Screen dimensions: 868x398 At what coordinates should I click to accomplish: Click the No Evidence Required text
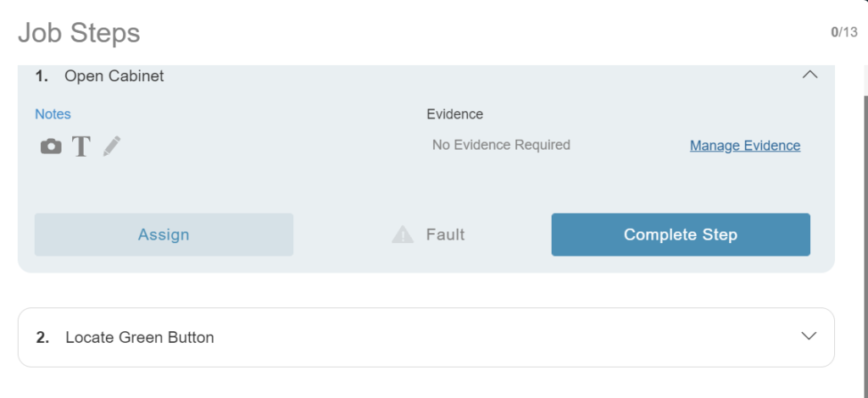tap(501, 145)
